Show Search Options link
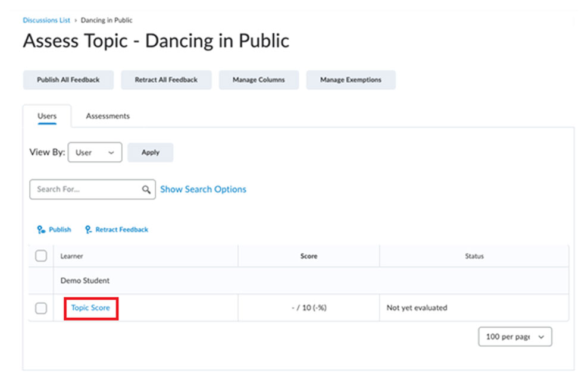Viewport: 588px width, 386px height. pyautogui.click(x=203, y=189)
